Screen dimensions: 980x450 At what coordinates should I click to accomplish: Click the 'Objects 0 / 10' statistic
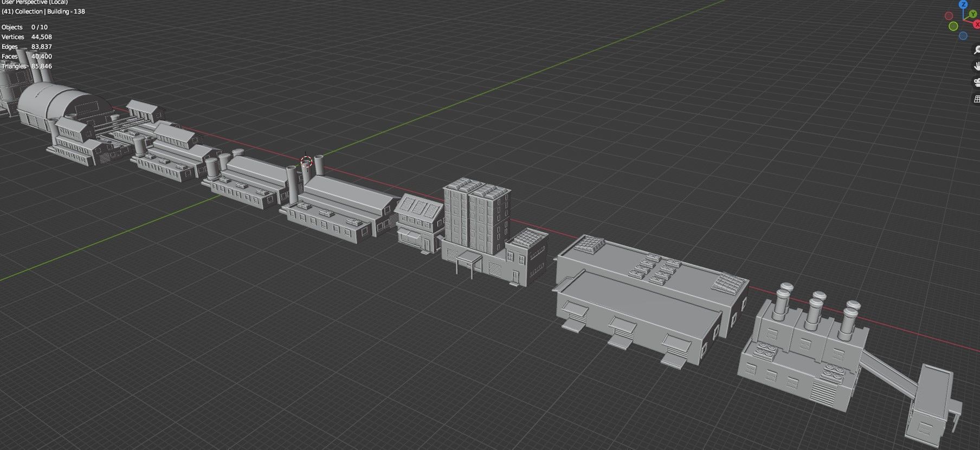point(25,27)
